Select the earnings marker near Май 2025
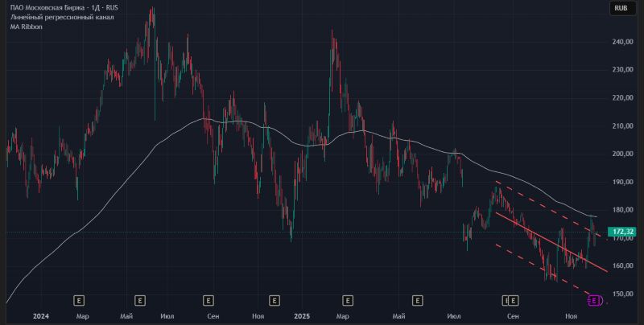This screenshot has height=325, width=644. [418, 301]
